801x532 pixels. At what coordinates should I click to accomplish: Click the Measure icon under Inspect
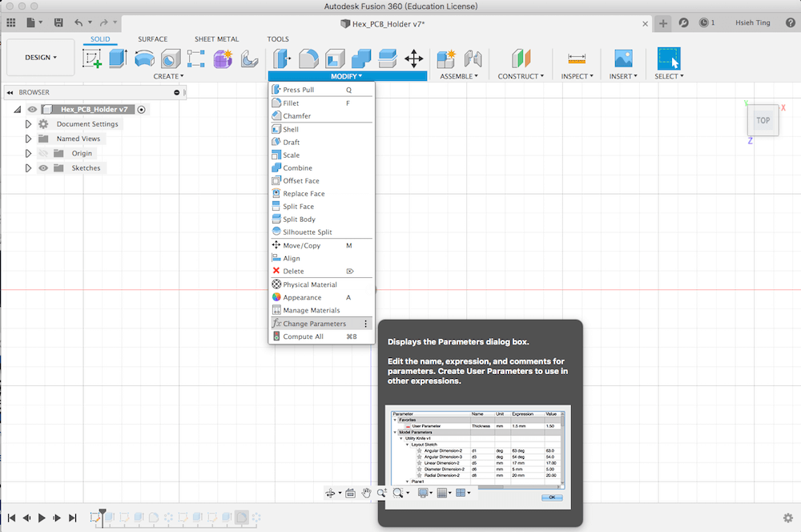coord(576,58)
